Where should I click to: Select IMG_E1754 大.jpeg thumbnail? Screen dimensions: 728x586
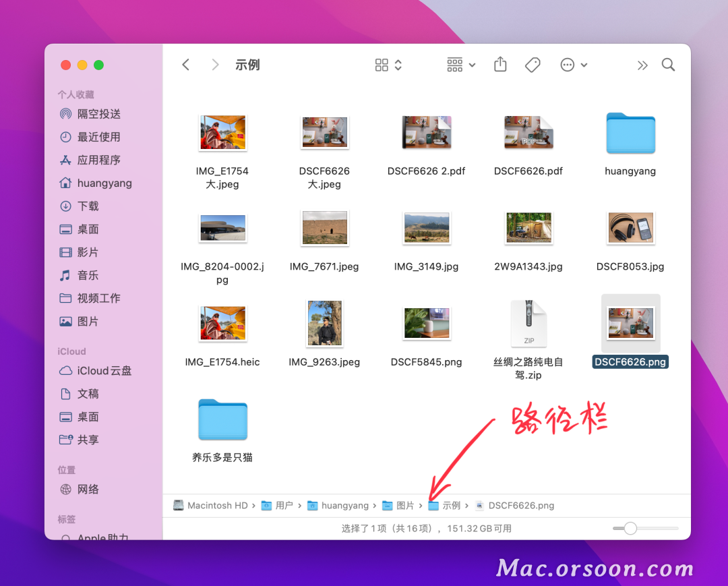[222, 132]
